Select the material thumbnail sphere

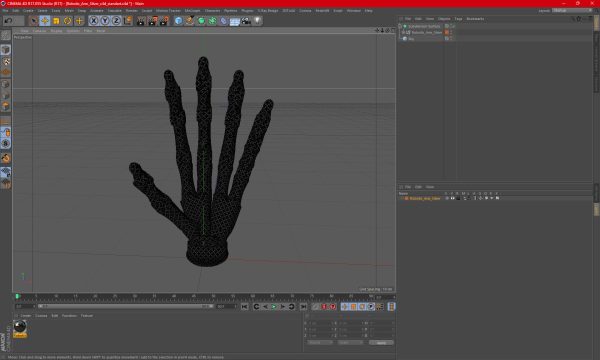[20, 327]
